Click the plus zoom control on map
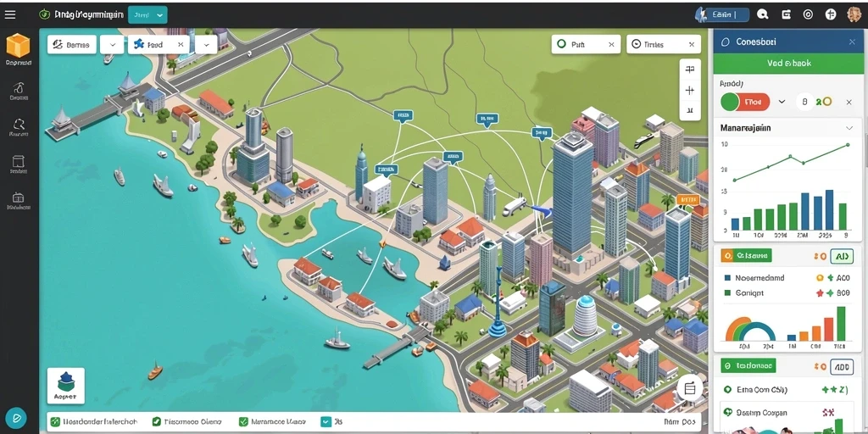Viewport: 868px width, 434px height. [690, 90]
